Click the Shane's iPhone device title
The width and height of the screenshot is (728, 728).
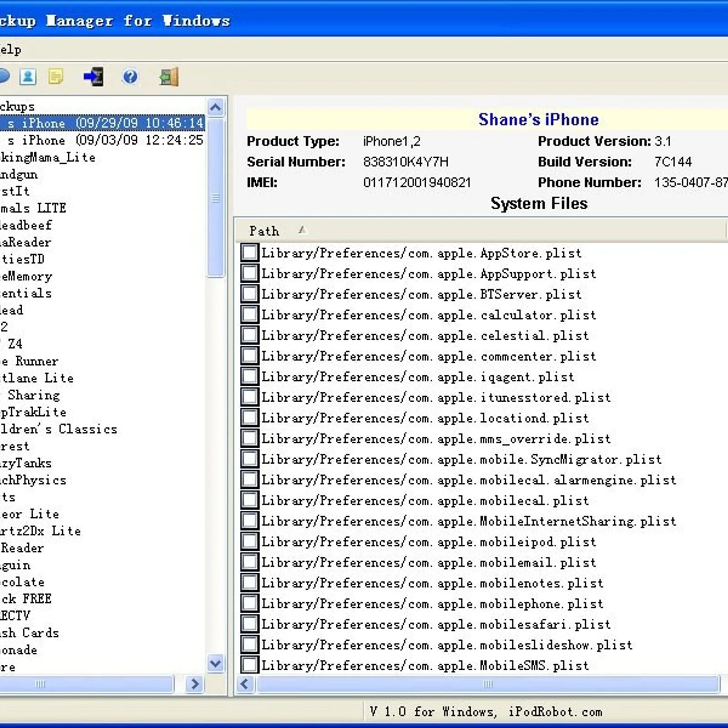[x=538, y=119]
